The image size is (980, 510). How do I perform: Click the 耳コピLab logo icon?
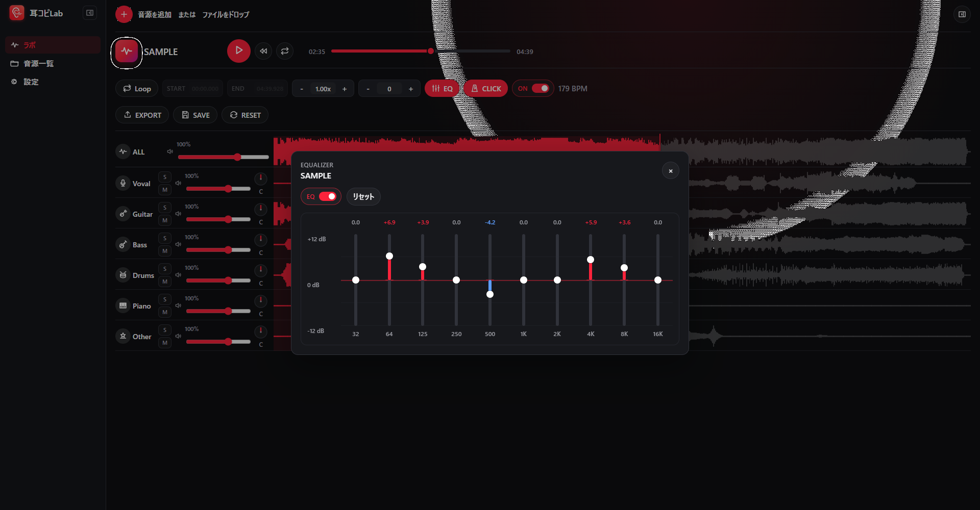coord(17,13)
